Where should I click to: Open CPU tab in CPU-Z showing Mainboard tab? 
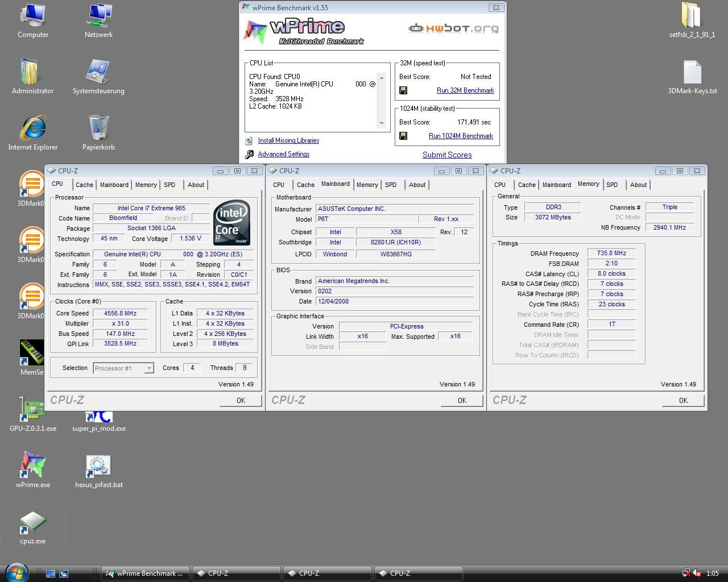click(x=279, y=185)
